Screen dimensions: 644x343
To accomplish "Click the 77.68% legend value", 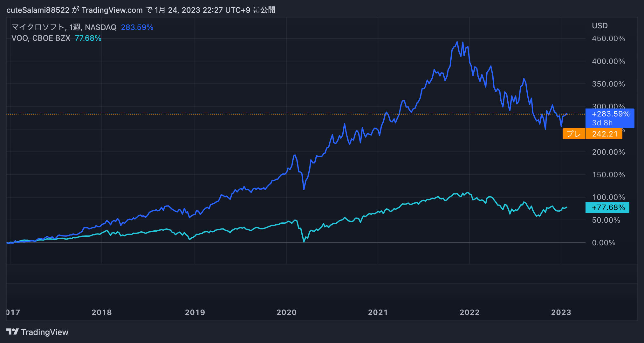I will click(x=88, y=38).
